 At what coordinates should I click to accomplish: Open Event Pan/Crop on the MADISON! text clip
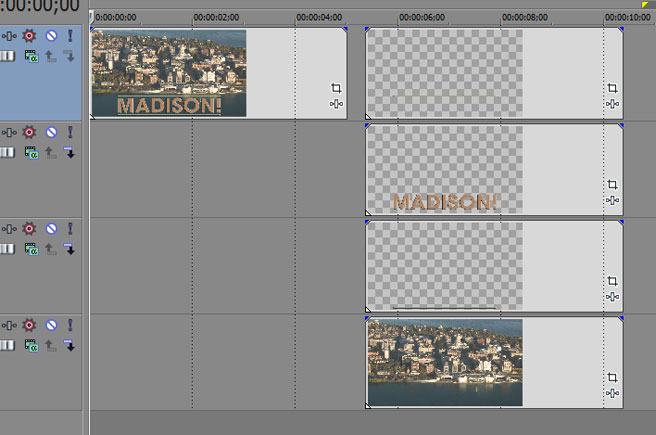(x=612, y=184)
